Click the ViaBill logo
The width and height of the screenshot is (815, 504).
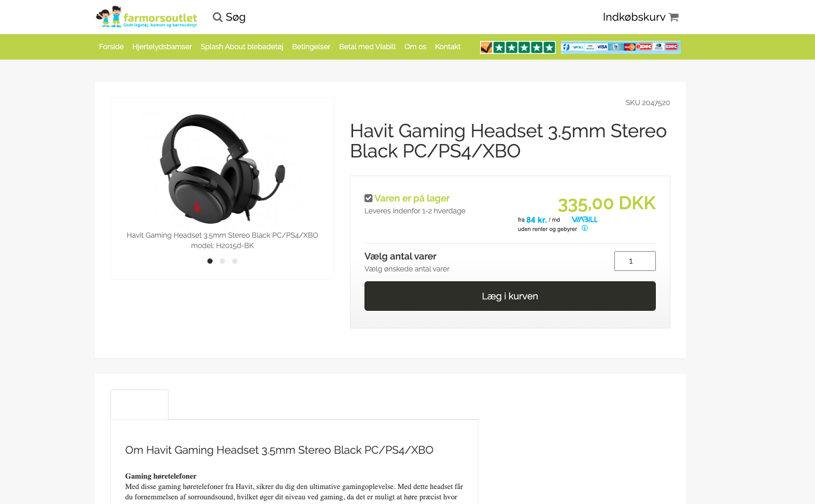tap(585, 220)
